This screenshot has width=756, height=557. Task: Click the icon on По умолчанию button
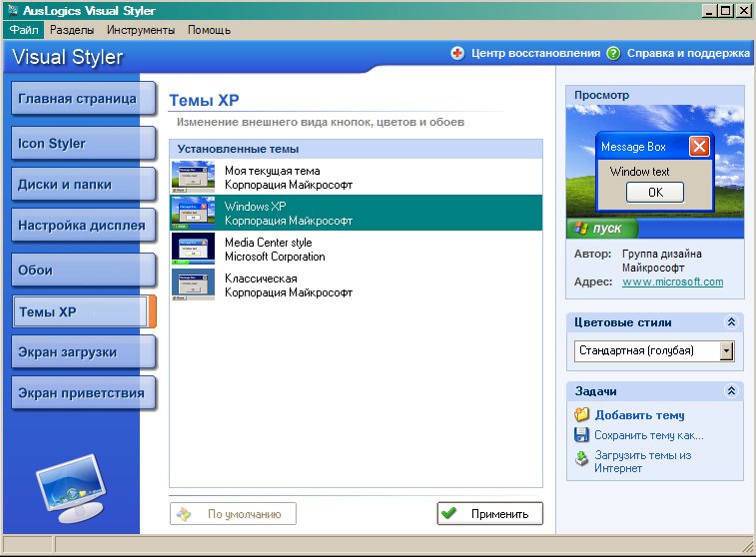pos(184,514)
